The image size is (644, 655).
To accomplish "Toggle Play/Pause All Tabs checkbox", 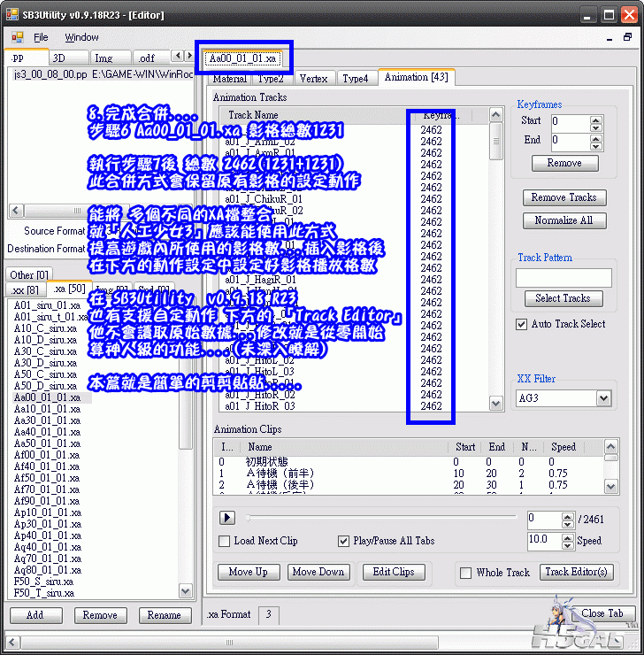I will pyautogui.click(x=343, y=542).
